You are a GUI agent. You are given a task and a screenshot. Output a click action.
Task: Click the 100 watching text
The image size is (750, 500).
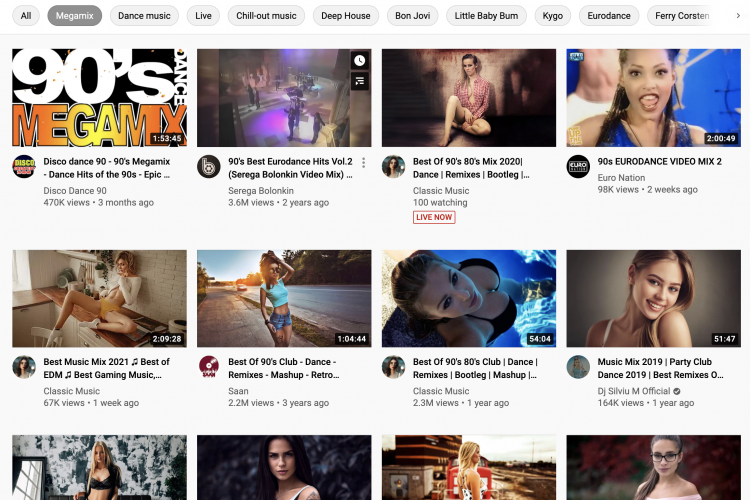(440, 202)
